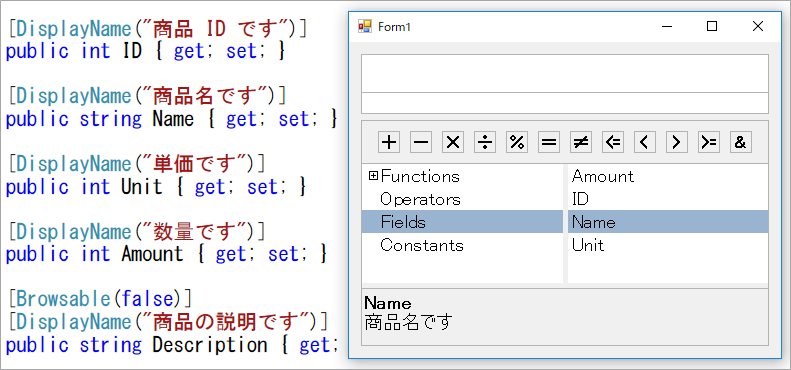791x370 pixels.
Task: Choose the Unit field in list
Action: pyautogui.click(x=588, y=245)
